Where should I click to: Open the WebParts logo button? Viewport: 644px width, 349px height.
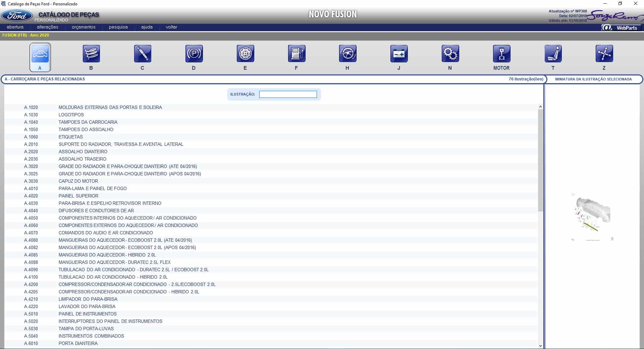(621, 27)
